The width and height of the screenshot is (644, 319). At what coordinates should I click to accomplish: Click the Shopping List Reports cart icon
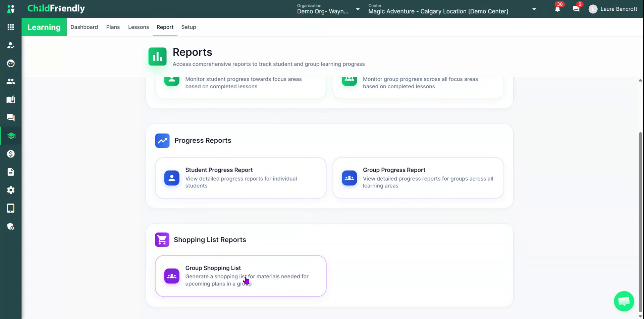pyautogui.click(x=162, y=240)
